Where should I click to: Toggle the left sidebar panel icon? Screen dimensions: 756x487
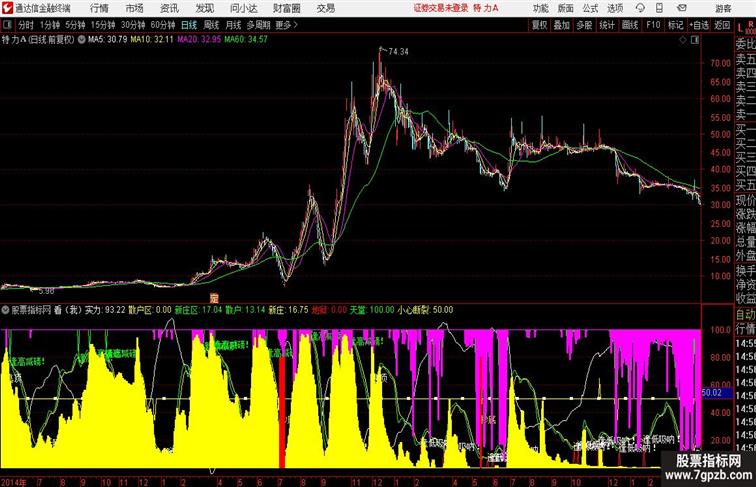(x=7, y=25)
